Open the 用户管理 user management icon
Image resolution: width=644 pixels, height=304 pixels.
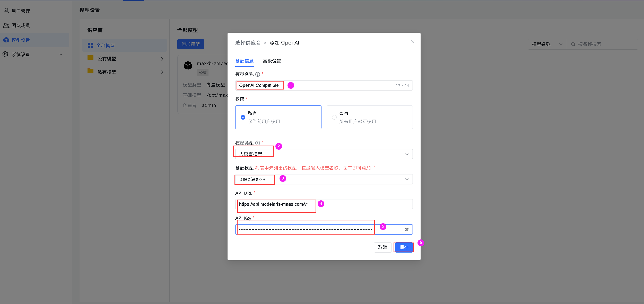(6, 11)
